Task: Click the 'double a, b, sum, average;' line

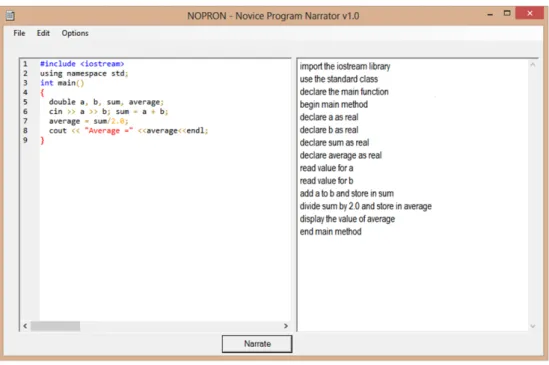Action: click(106, 102)
